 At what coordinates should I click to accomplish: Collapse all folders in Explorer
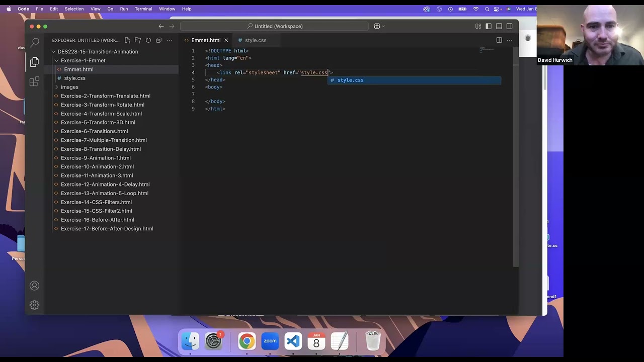pyautogui.click(x=159, y=40)
